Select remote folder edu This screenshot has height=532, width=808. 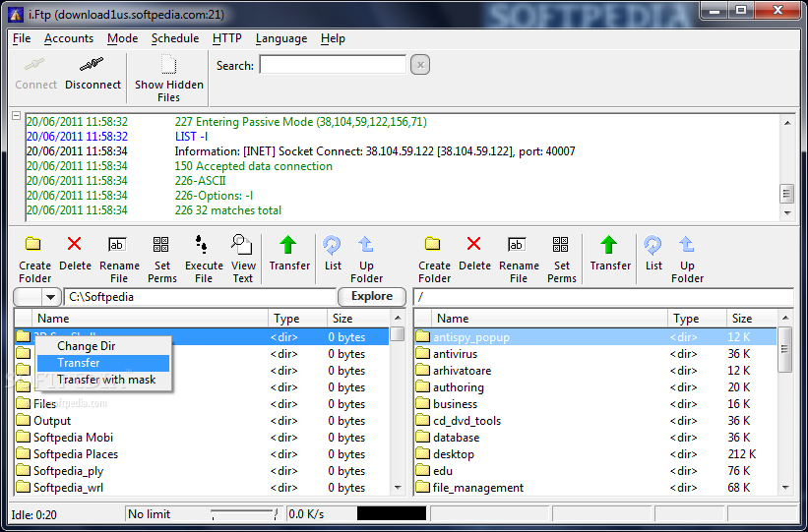pos(595,471)
